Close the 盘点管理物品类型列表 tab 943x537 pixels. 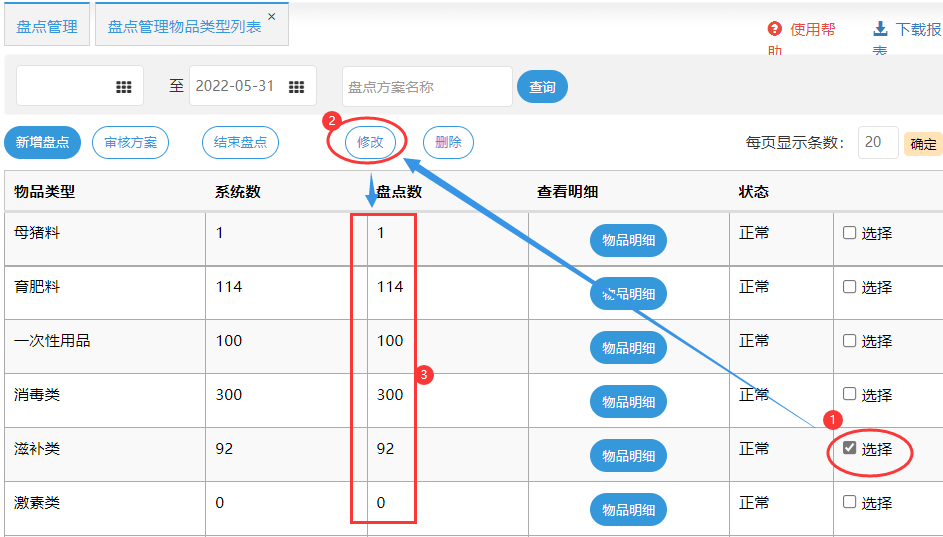[272, 17]
